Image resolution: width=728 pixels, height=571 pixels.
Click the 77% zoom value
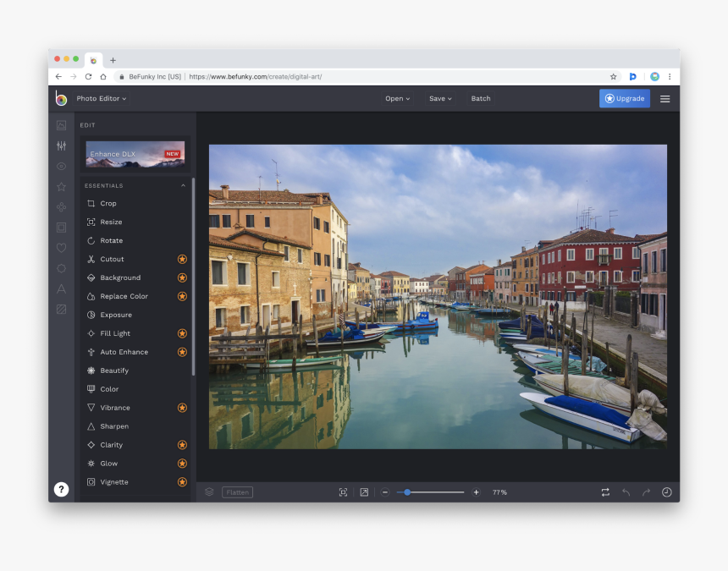[499, 492]
